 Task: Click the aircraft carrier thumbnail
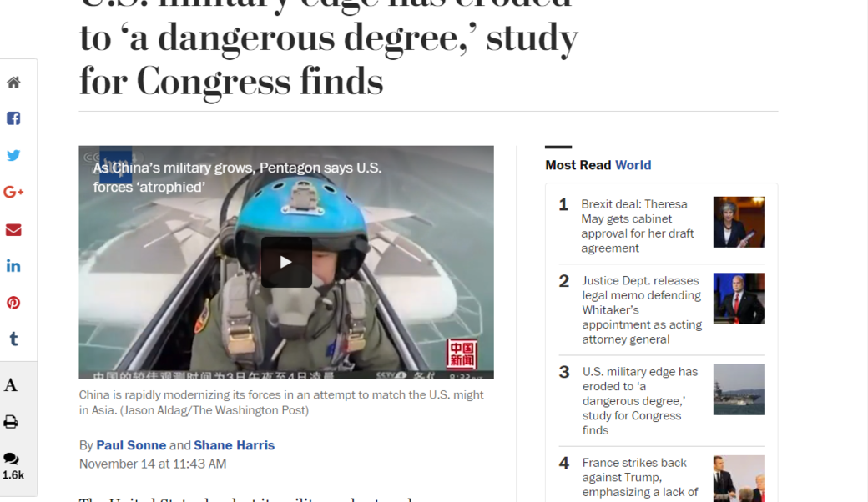click(739, 389)
